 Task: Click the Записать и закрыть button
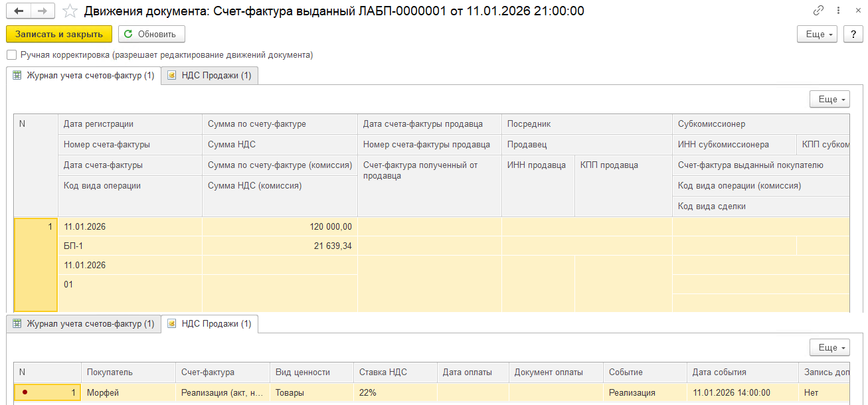tap(59, 34)
